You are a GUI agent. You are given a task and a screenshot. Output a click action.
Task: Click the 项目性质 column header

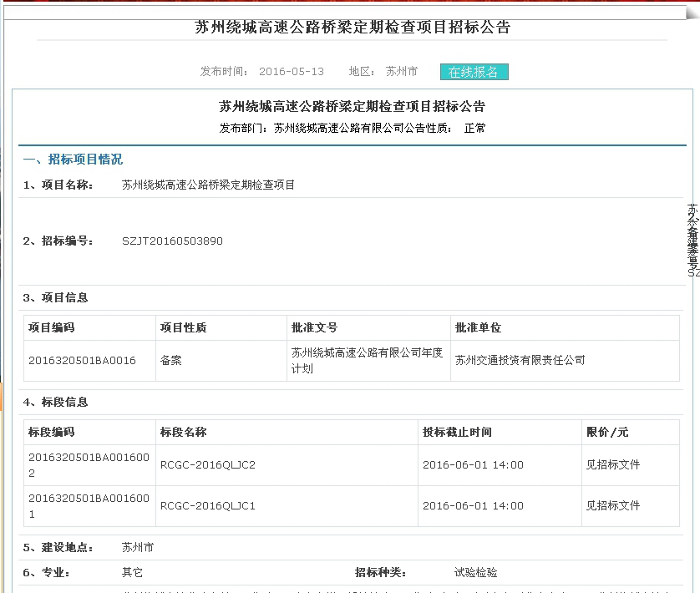coord(183,328)
